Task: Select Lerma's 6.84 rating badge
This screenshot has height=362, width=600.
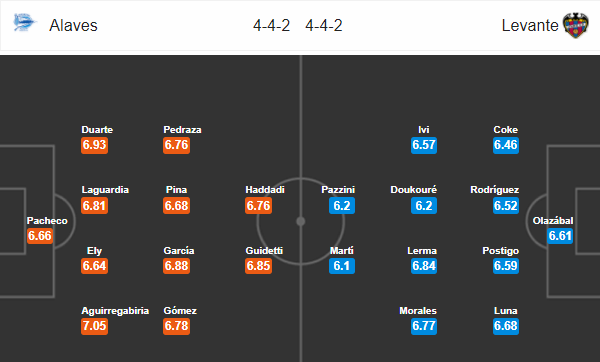Action: coord(424,266)
